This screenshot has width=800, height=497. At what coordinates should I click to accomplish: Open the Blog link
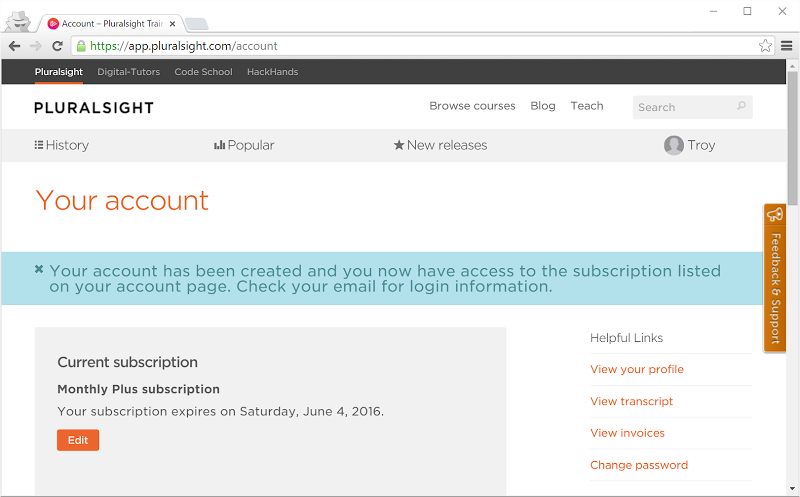[543, 106]
